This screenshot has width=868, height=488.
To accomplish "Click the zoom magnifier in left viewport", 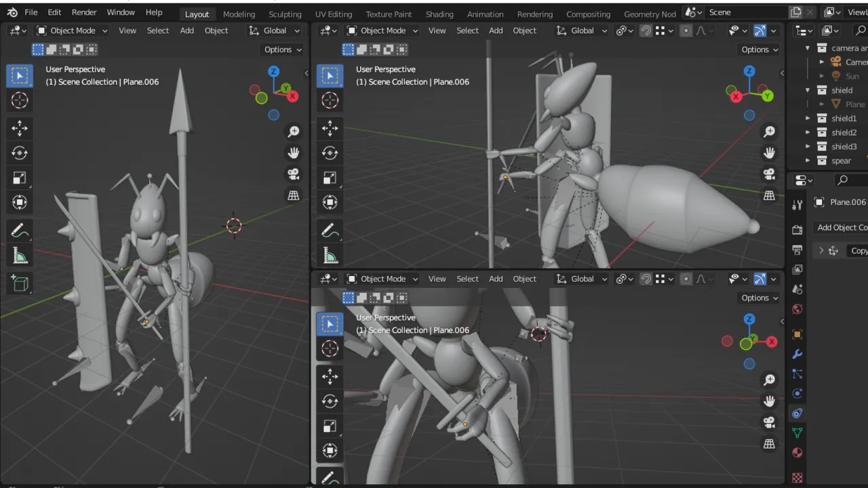I will pyautogui.click(x=294, y=131).
